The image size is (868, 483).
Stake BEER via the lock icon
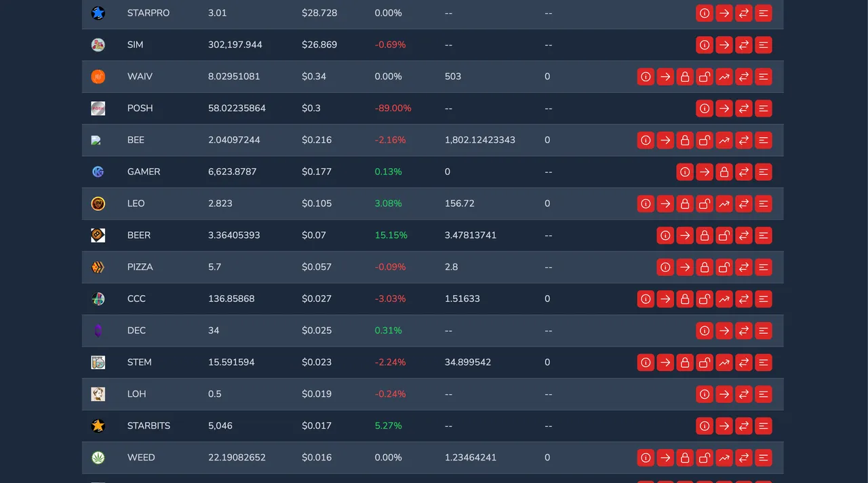click(x=705, y=235)
